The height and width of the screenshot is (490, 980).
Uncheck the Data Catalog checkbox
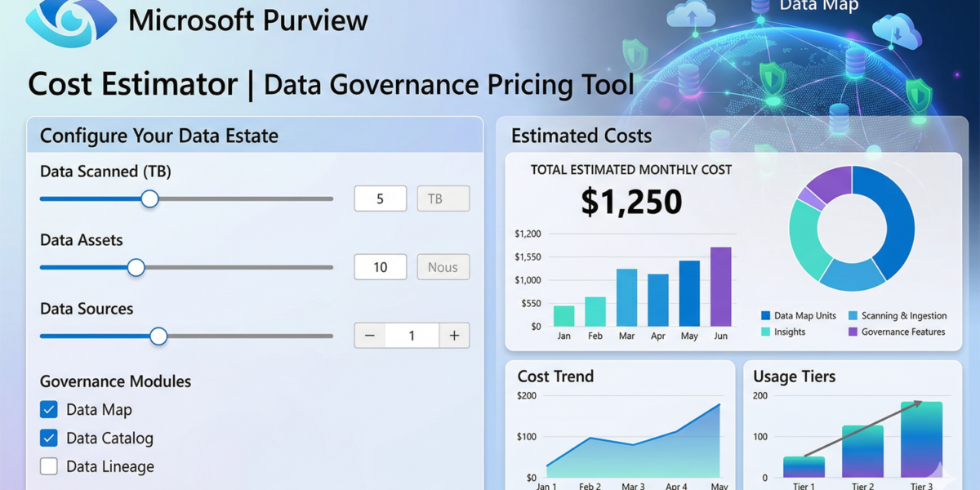[x=49, y=439]
